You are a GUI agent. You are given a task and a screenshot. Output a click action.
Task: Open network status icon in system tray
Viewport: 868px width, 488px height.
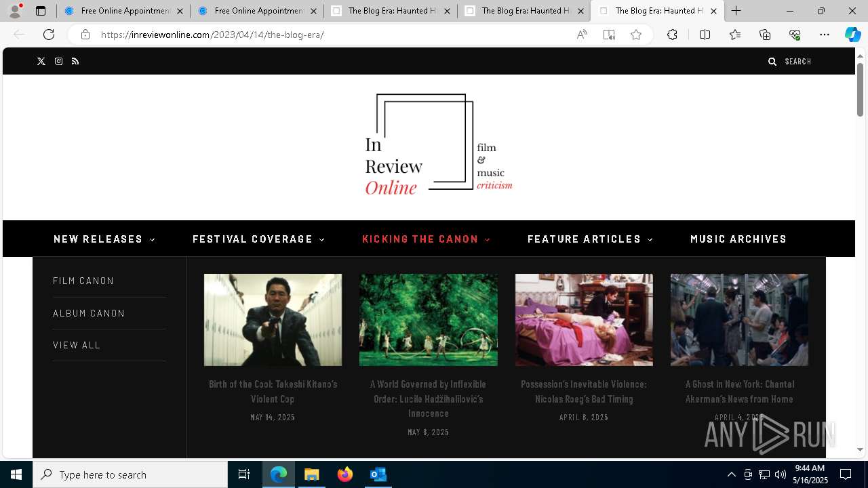point(764,474)
